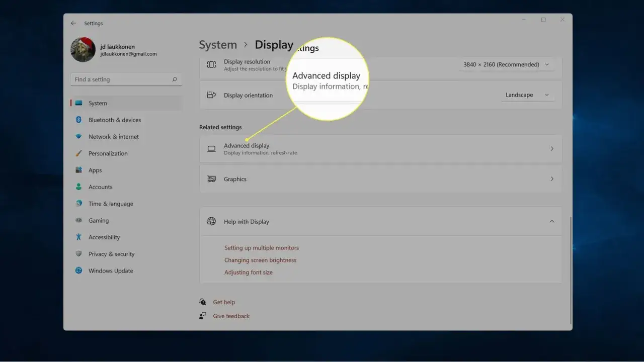Click the Graphics card icon
The image size is (644, 362).
[212, 179]
